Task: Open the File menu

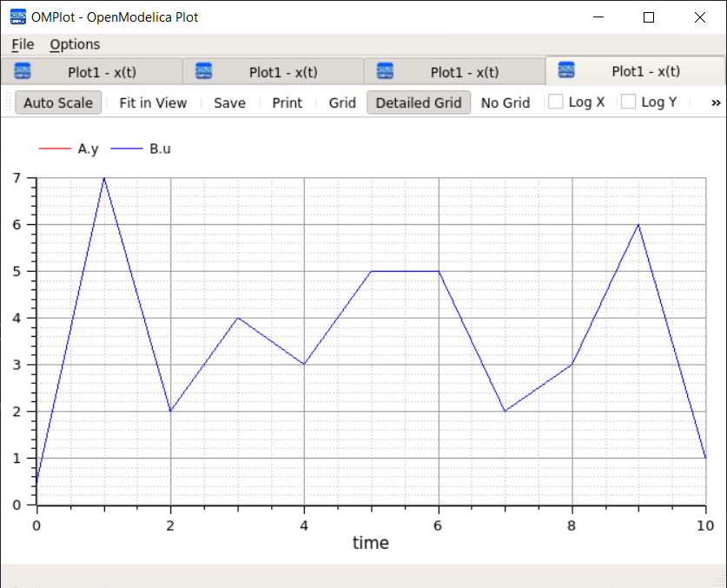Action: pos(22,44)
